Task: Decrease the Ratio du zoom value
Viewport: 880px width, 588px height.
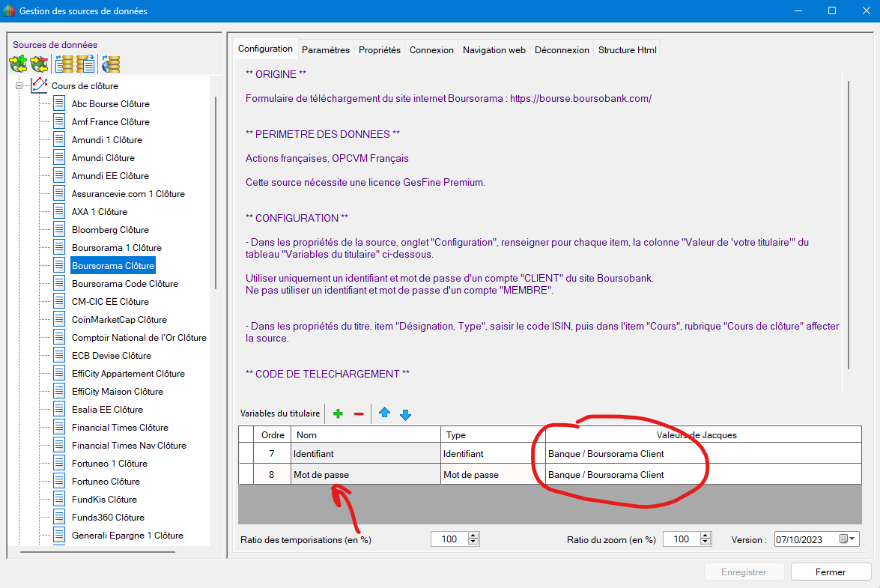Action: (704, 542)
